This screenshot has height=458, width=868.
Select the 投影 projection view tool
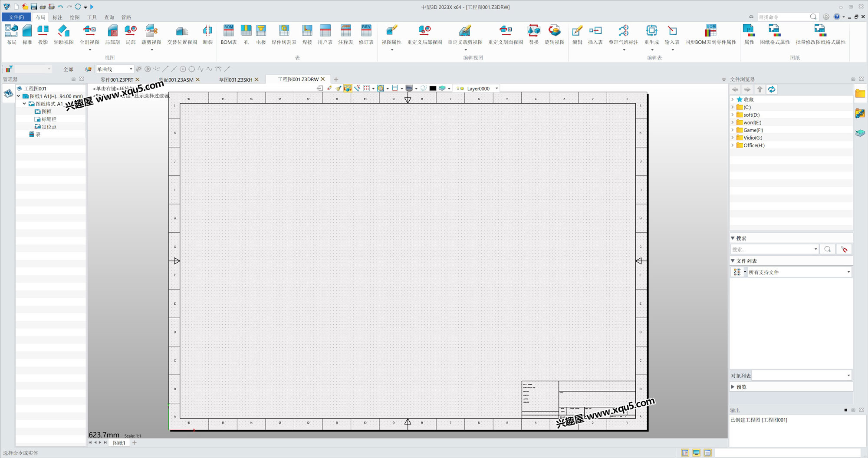(x=43, y=34)
